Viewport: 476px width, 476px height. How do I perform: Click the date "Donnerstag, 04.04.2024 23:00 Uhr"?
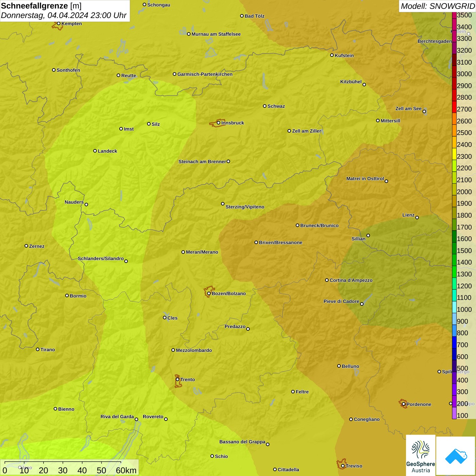pos(64,15)
